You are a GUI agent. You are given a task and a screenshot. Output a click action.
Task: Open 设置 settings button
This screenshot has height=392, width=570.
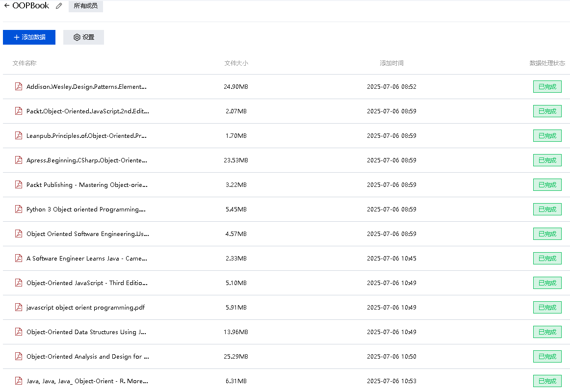click(83, 37)
